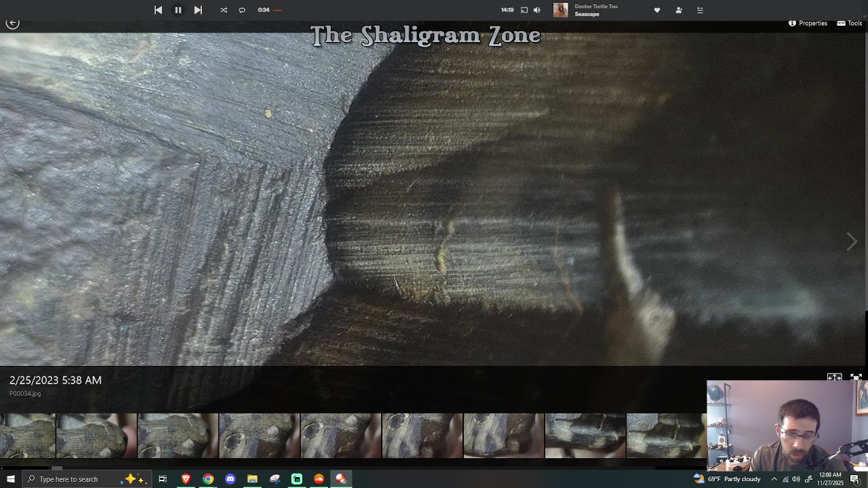Select the second filmstrip thumbnail
This screenshot has width=868, height=488.
(x=96, y=436)
